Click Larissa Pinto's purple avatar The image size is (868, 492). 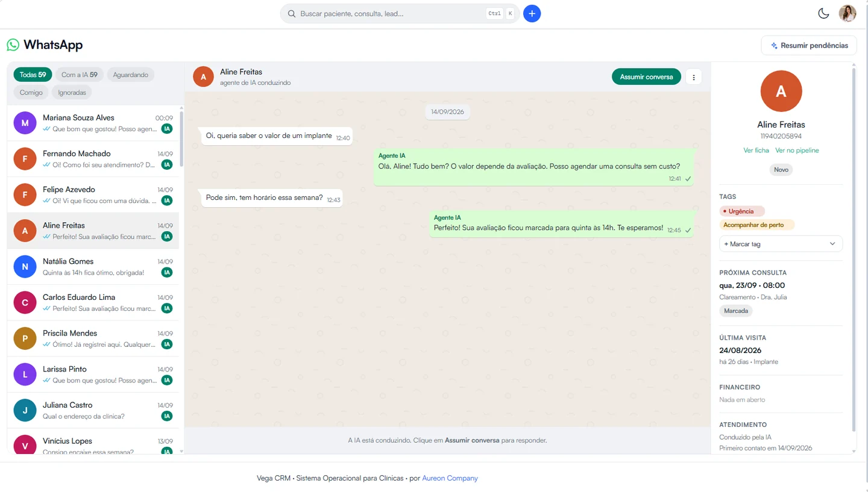click(x=25, y=375)
